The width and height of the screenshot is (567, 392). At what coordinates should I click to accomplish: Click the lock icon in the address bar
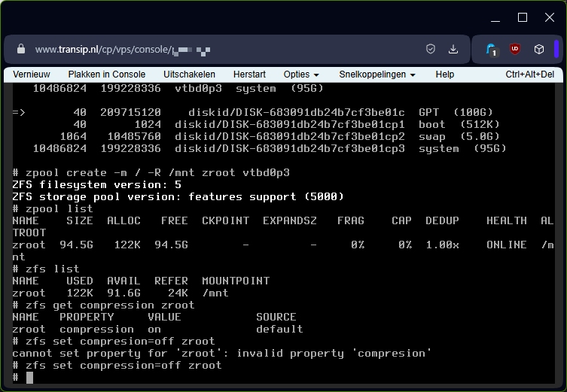[20, 50]
